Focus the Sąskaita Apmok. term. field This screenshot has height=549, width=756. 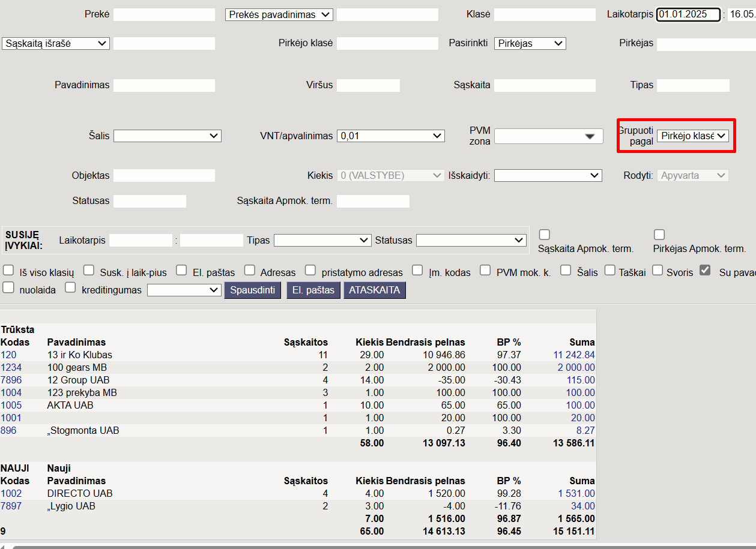pos(373,200)
